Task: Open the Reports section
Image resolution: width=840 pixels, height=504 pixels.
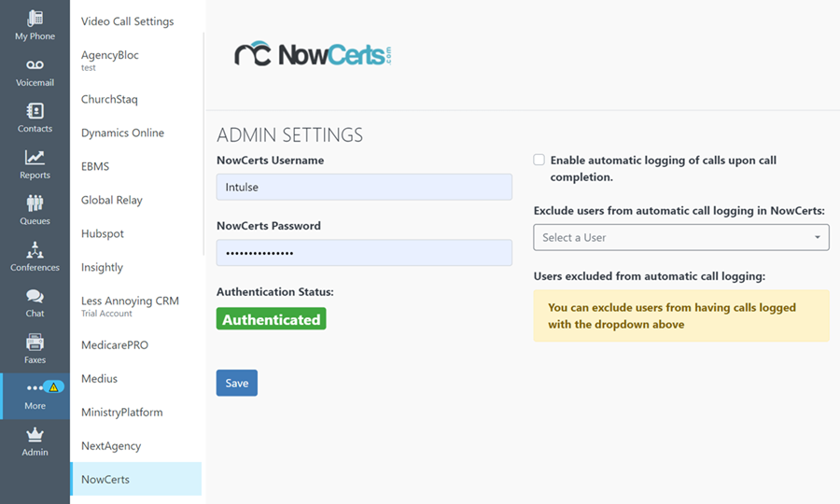Action: click(x=35, y=164)
